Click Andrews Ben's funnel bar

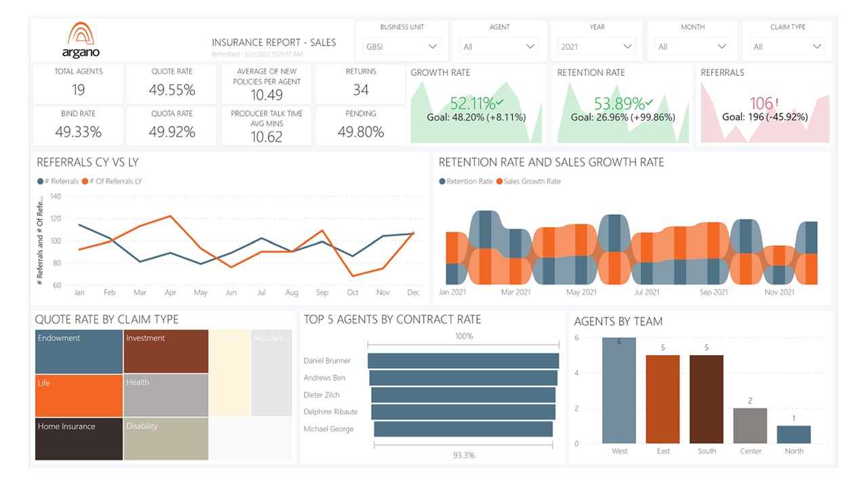tap(463, 378)
